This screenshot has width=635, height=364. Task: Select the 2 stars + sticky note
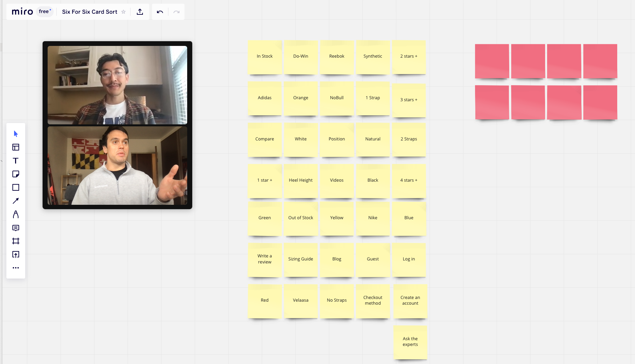(409, 57)
